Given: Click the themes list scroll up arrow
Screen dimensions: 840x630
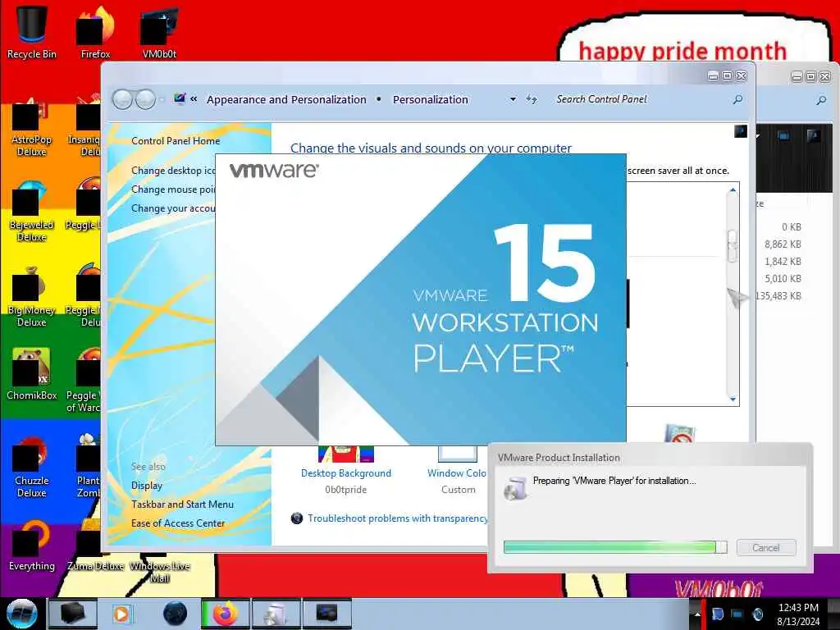Looking at the screenshot, I should coord(733,190).
